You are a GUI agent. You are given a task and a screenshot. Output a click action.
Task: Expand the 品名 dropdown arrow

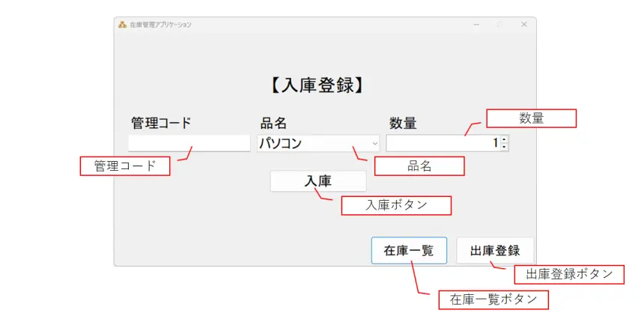tap(374, 143)
